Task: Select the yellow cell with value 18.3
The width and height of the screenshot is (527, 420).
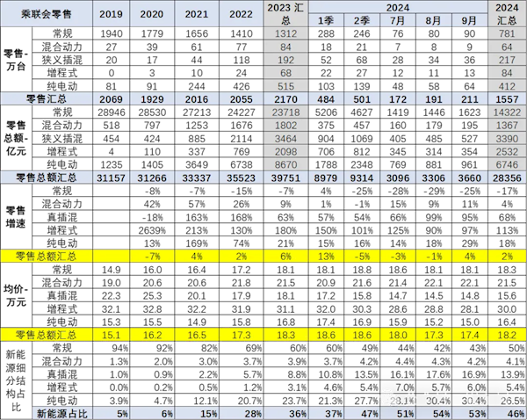Action: [285, 336]
